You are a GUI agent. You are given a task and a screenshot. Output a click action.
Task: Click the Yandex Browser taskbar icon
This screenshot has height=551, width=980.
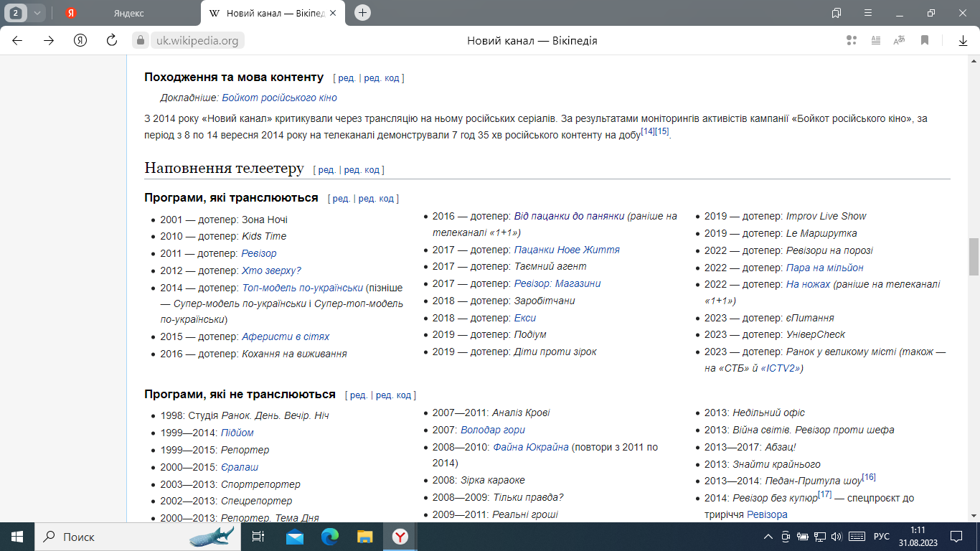[400, 536]
